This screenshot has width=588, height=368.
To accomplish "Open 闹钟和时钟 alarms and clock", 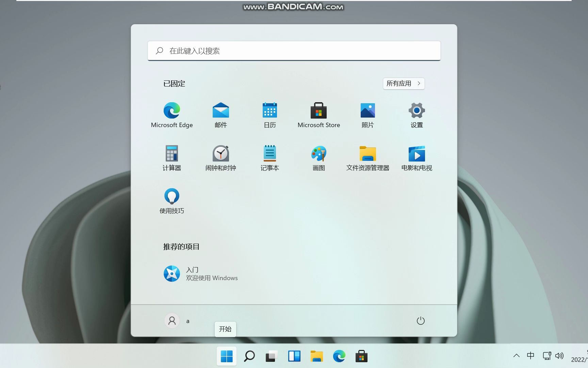I will click(x=220, y=157).
